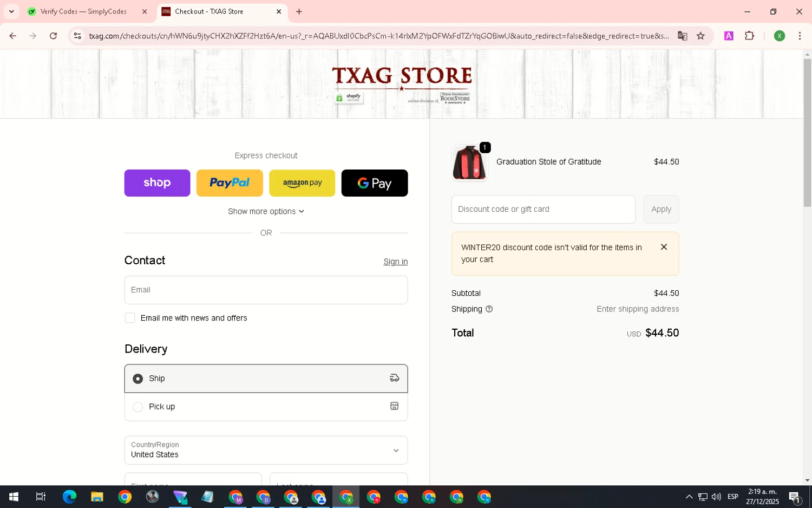Pay with PayPal express checkout
Screen dimensions: 812x508
(230, 183)
